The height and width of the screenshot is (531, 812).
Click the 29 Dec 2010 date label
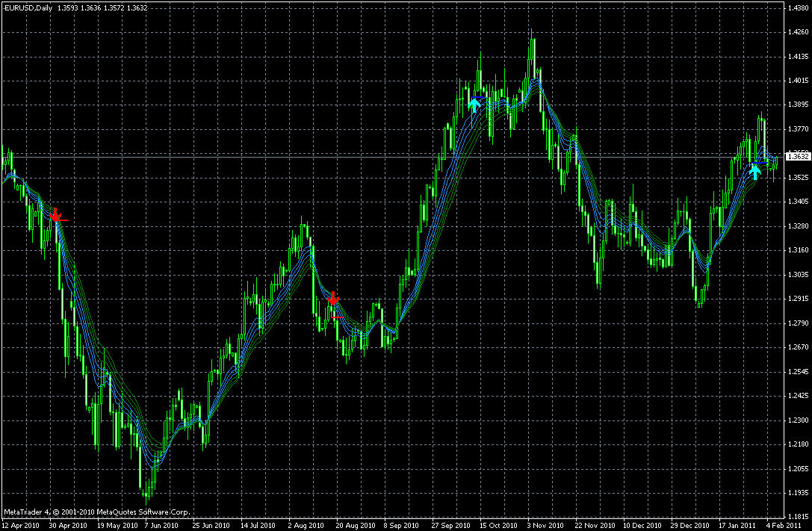tap(690, 525)
